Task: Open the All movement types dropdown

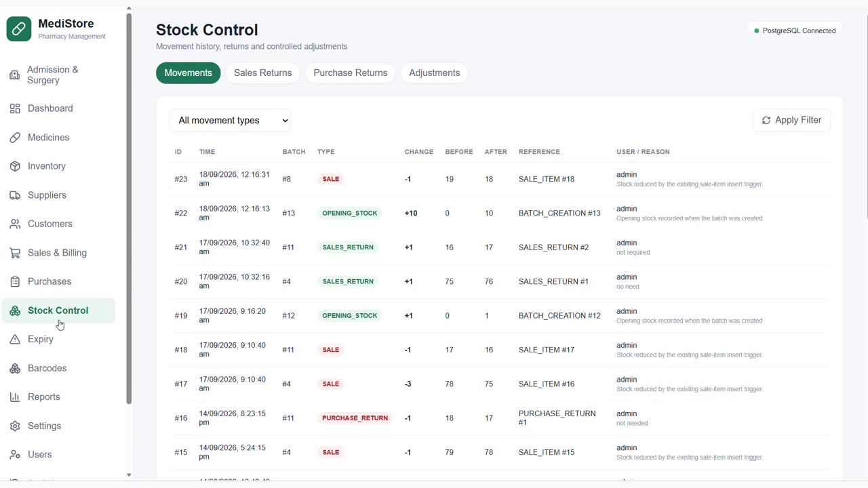Action: [230, 121]
